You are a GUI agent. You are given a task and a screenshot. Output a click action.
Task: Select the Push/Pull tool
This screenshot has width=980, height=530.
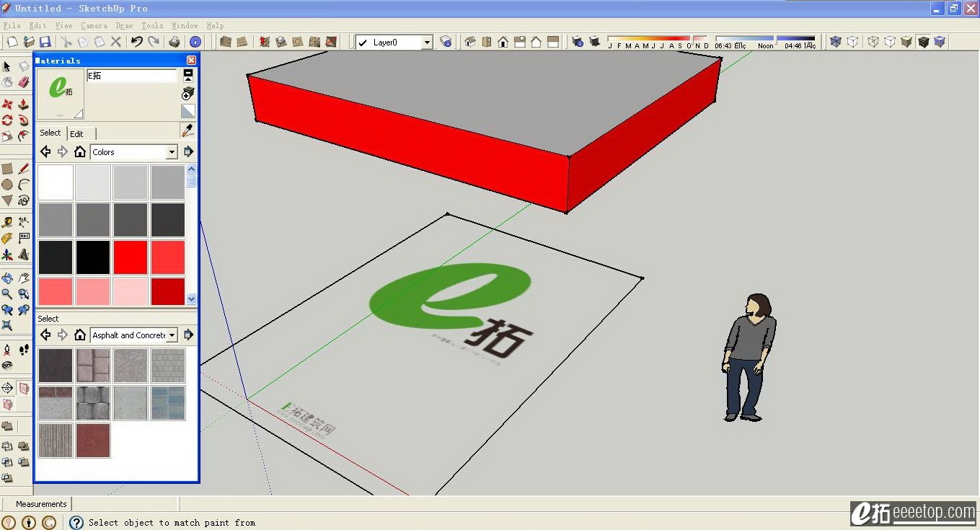(24, 105)
